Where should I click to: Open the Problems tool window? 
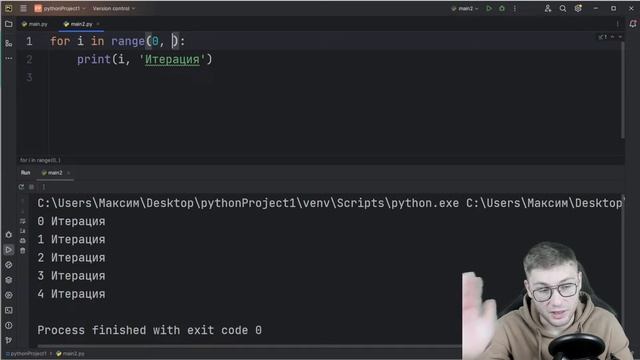(x=9, y=325)
